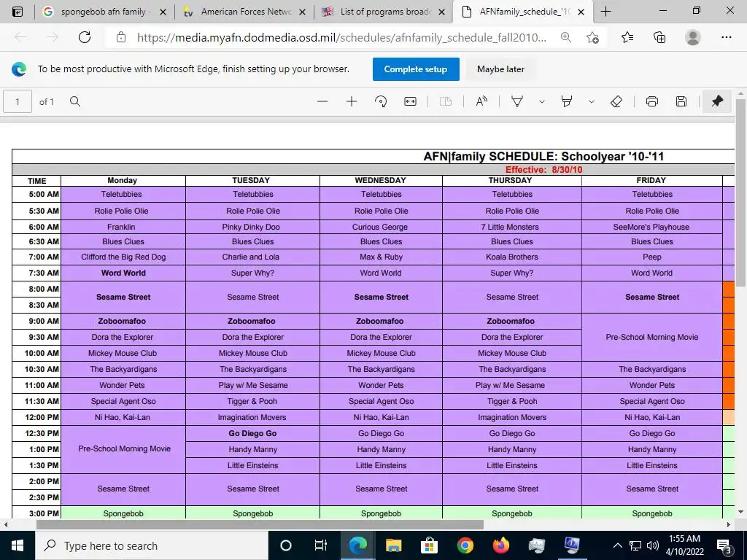Print the PDF document

652,101
